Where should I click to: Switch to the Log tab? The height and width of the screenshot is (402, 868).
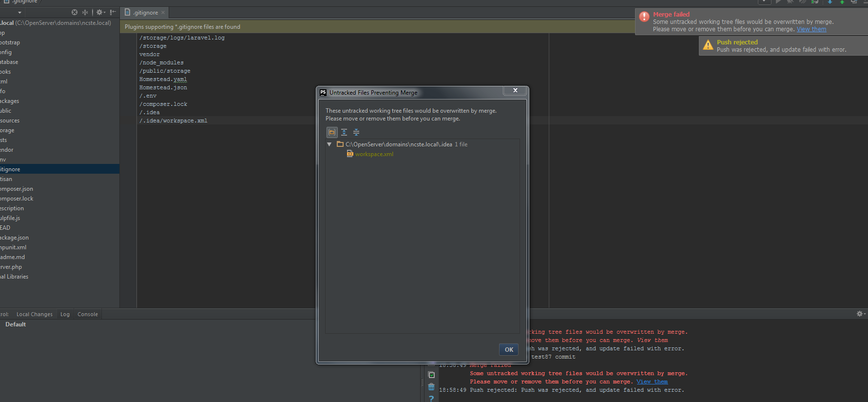click(x=65, y=314)
